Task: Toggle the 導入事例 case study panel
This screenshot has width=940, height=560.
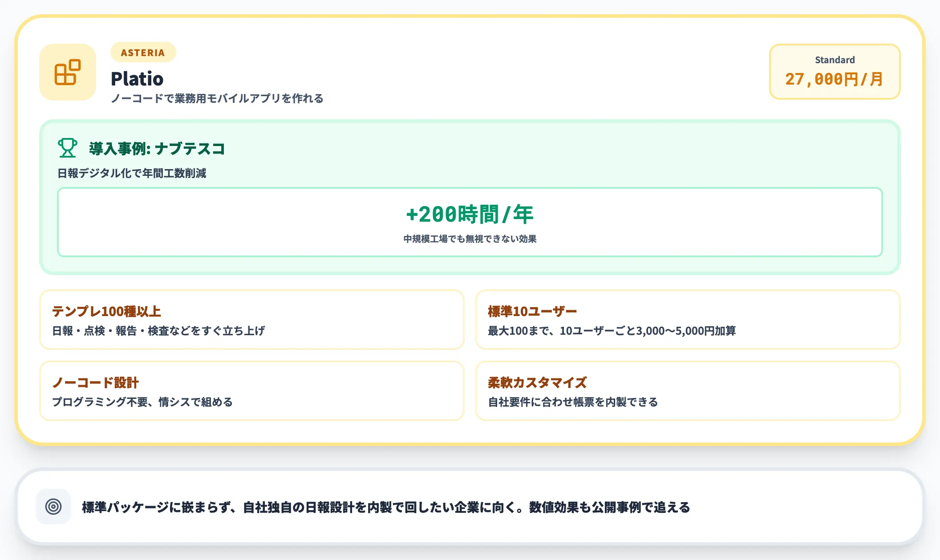Action: (x=470, y=196)
